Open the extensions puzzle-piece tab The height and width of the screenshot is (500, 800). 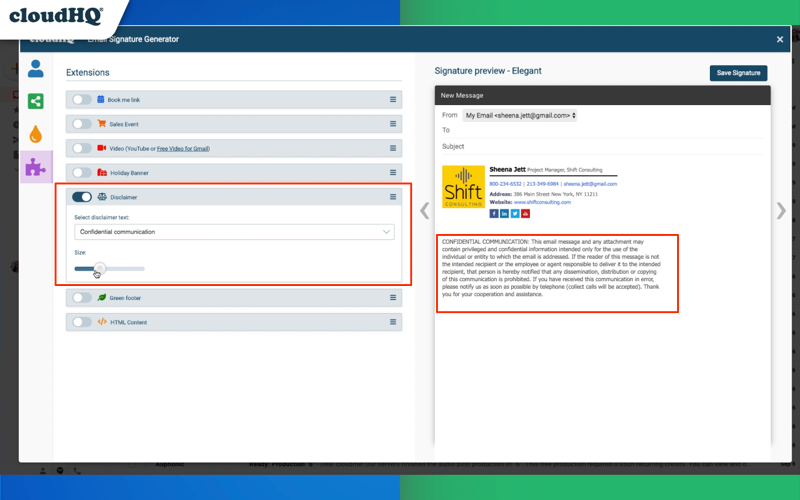click(x=36, y=167)
